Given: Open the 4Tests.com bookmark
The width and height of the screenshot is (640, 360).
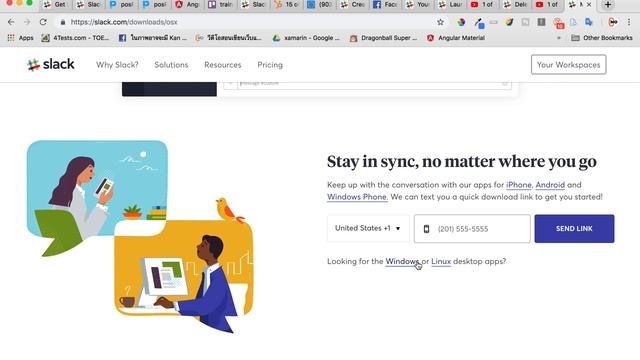Looking at the screenshot, I should click(76, 38).
